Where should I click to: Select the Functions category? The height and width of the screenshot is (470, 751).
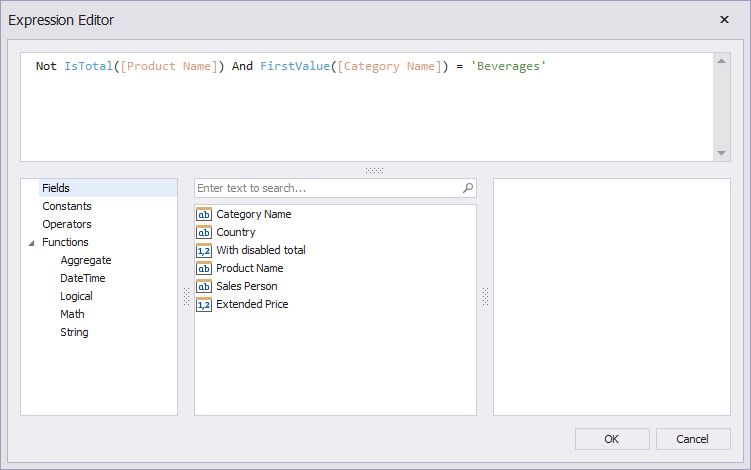tap(65, 242)
